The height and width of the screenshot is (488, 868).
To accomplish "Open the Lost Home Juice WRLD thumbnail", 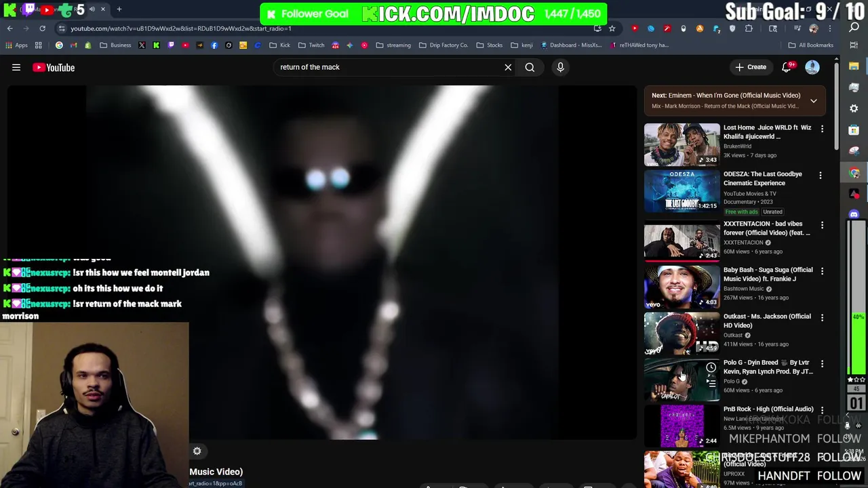I will [682, 144].
